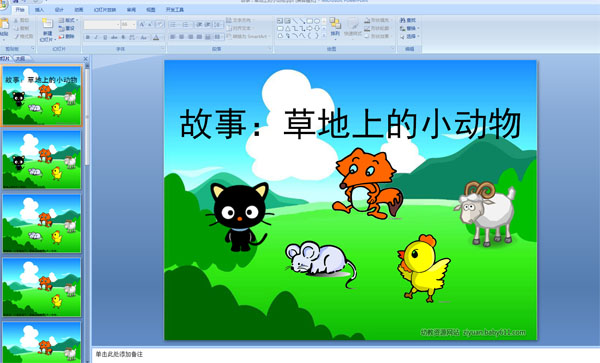This screenshot has width=600, height=363.
Task: Toggle Underline formatting
Action: click(105, 37)
